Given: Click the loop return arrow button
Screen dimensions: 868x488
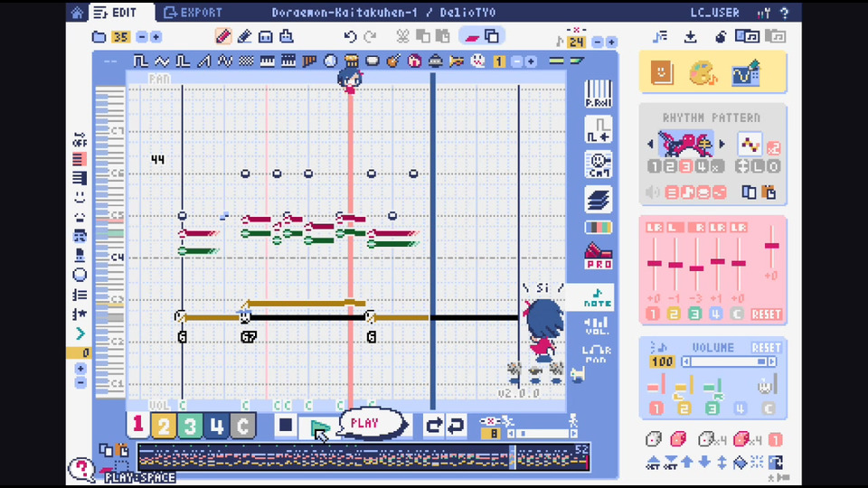Looking at the screenshot, I should pos(456,426).
